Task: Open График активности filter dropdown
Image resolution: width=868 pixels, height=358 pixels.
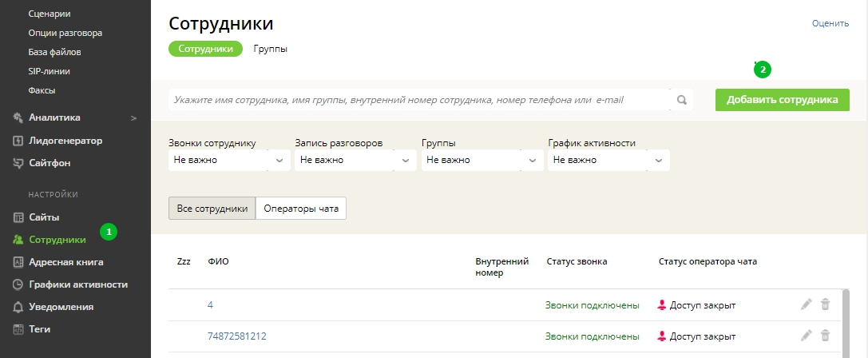Action: click(x=608, y=160)
